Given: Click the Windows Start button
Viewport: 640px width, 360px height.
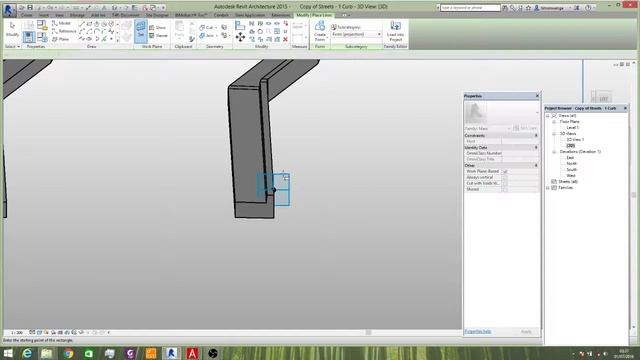Looking at the screenshot, I should tap(8, 353).
